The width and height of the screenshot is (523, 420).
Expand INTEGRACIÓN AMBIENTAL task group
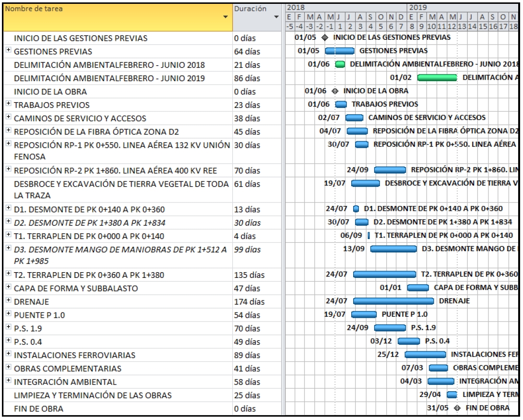pyautogui.click(x=8, y=380)
